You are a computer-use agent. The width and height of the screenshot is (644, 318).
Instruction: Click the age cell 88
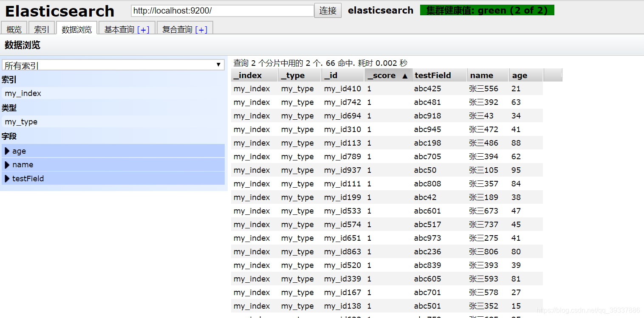tap(516, 143)
